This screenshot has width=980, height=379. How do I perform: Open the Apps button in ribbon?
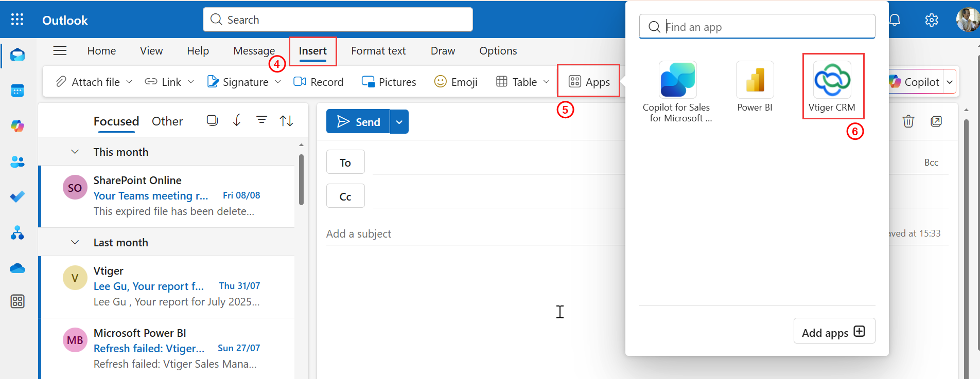pos(589,82)
